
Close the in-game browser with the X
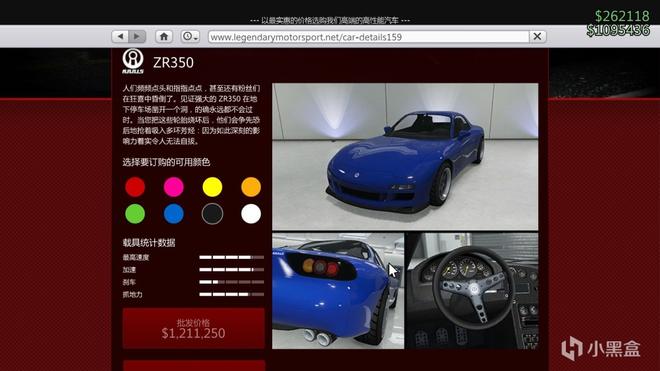[538, 37]
